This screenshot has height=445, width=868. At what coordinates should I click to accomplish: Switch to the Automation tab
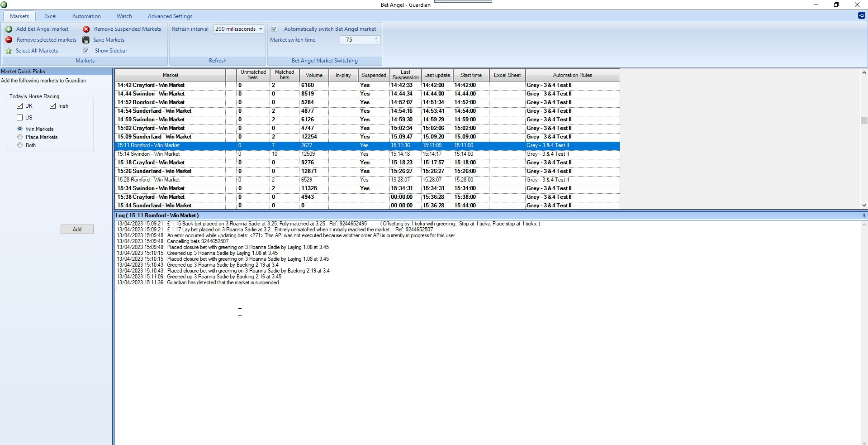[86, 16]
